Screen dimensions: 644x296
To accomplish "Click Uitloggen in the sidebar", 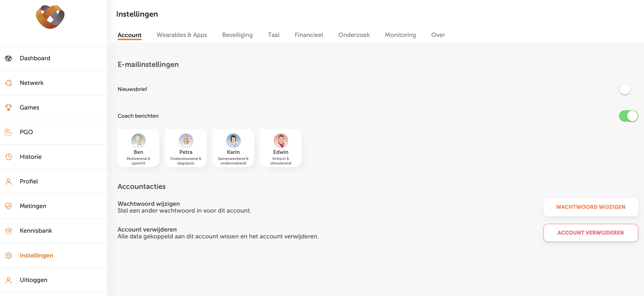I will pyautogui.click(x=34, y=280).
